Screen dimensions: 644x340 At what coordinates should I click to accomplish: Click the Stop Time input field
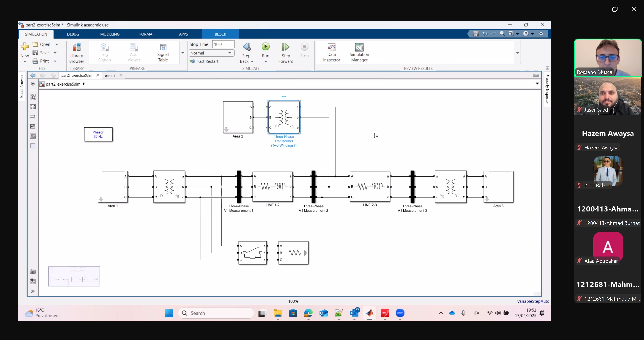click(x=223, y=44)
